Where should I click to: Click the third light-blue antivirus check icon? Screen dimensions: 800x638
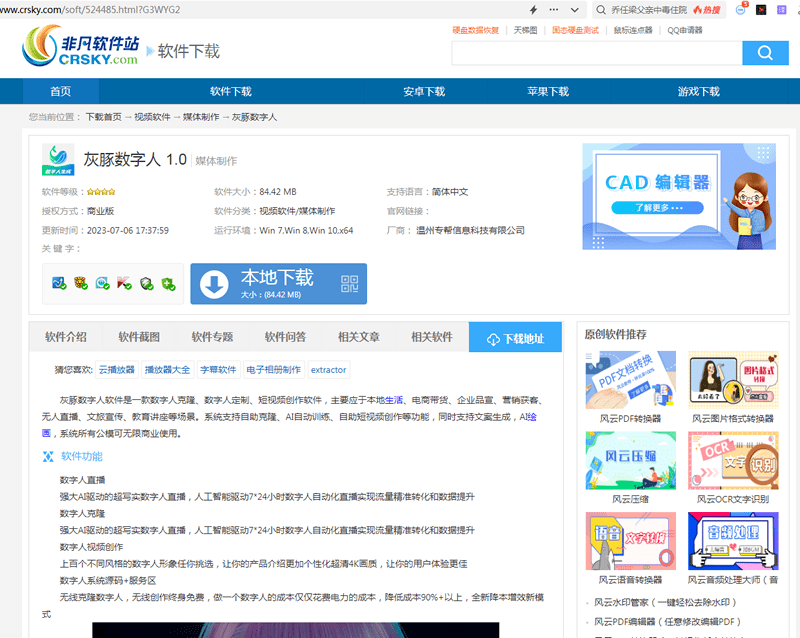pyautogui.click(x=103, y=283)
